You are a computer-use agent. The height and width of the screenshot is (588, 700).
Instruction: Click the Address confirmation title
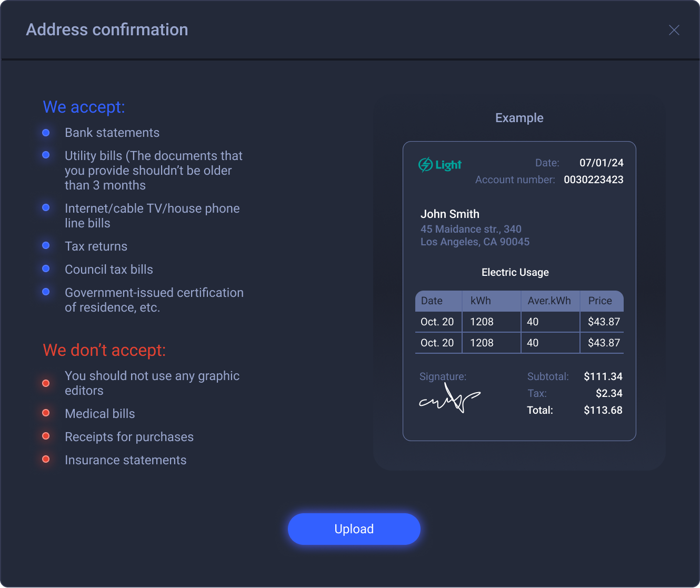(107, 29)
